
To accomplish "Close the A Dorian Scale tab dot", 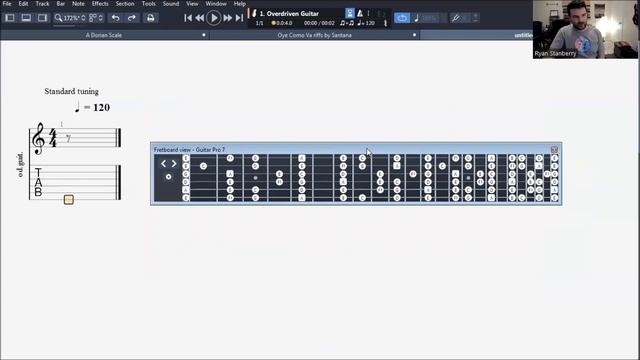I will point(204,35).
